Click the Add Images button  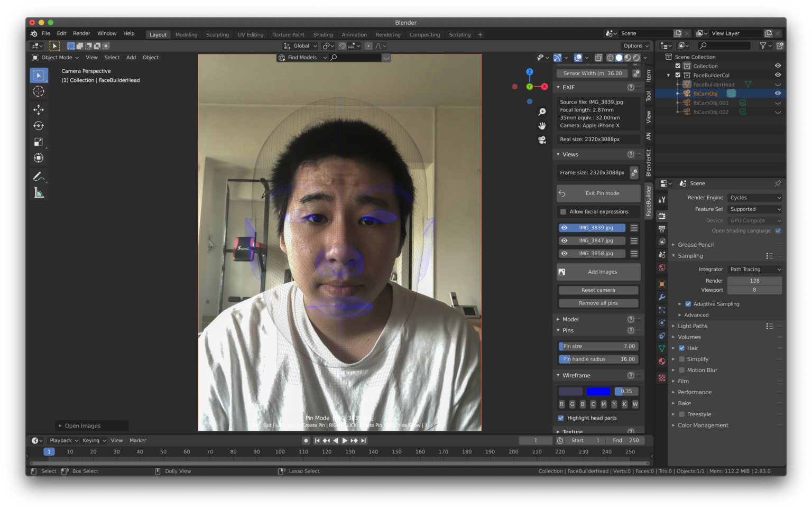[598, 272]
